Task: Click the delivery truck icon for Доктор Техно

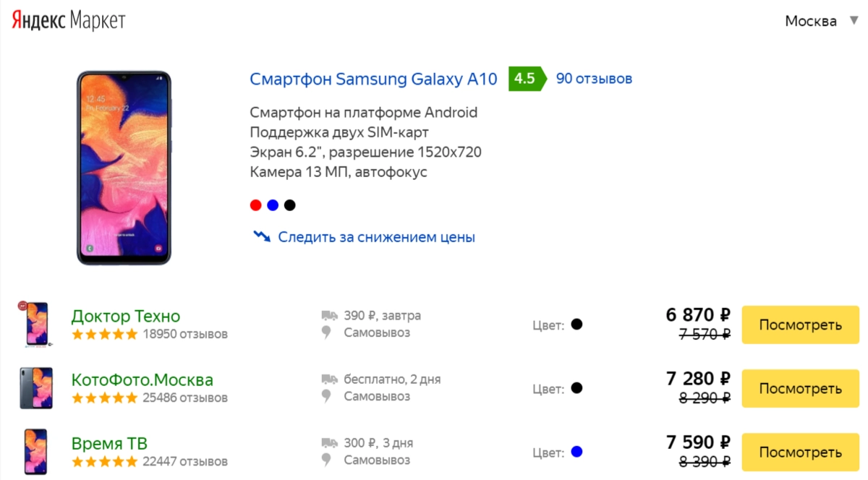Action: point(329,316)
